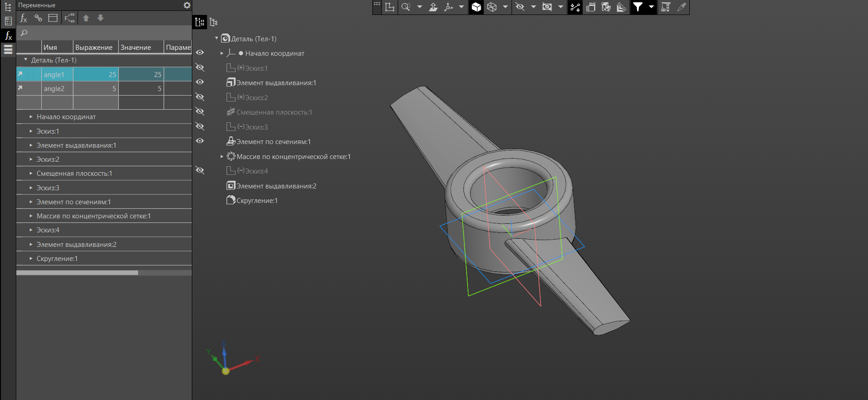Click the link chain icon in Variables toolbar
Image resolution: width=868 pixels, height=400 pixels.
tap(39, 18)
